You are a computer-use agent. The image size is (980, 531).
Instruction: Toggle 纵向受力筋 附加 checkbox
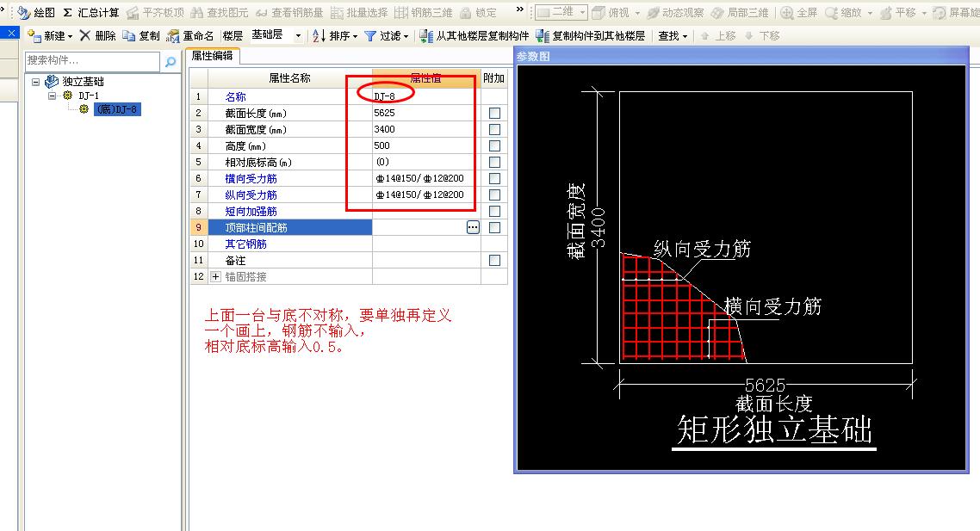point(494,194)
